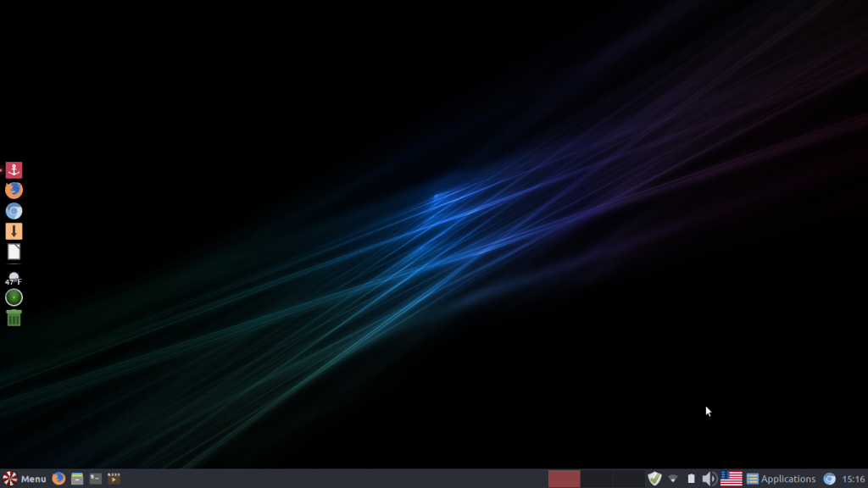
Task: Switch to the first red workspace
Action: coord(564,479)
